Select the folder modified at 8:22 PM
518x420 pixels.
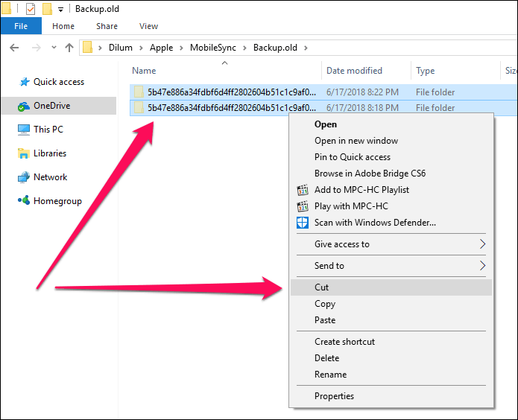tap(323, 92)
